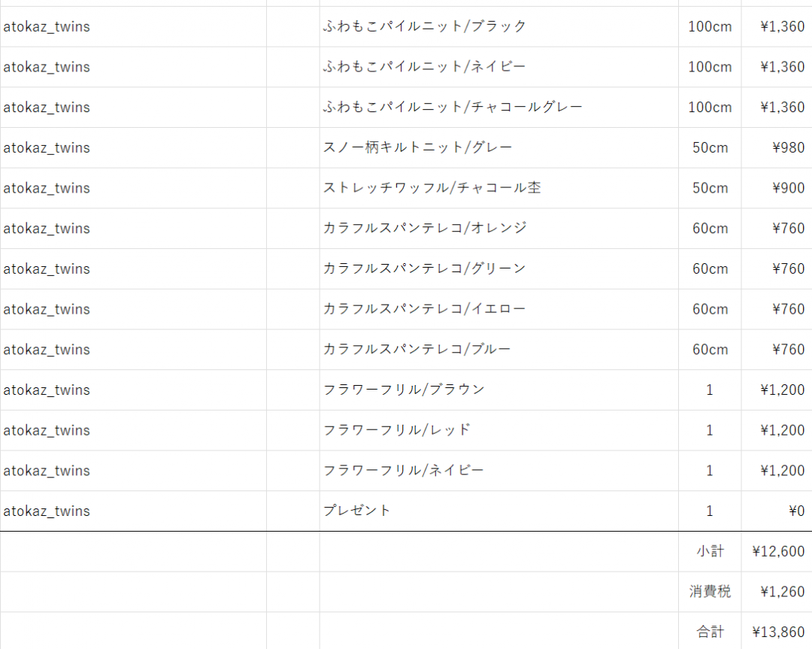Select the カラフルスパンテレコ/オレンジ cell
This screenshot has width=812, height=649.
pos(425,229)
